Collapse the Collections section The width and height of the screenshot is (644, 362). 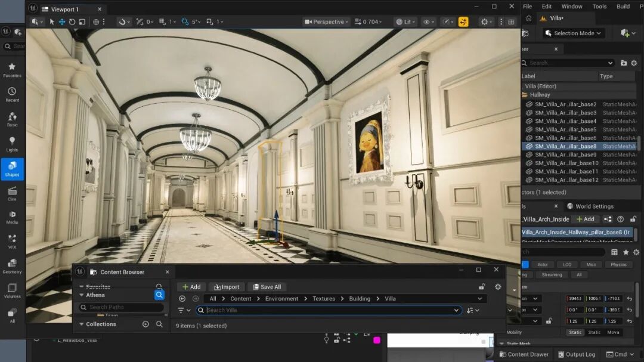[82, 324]
